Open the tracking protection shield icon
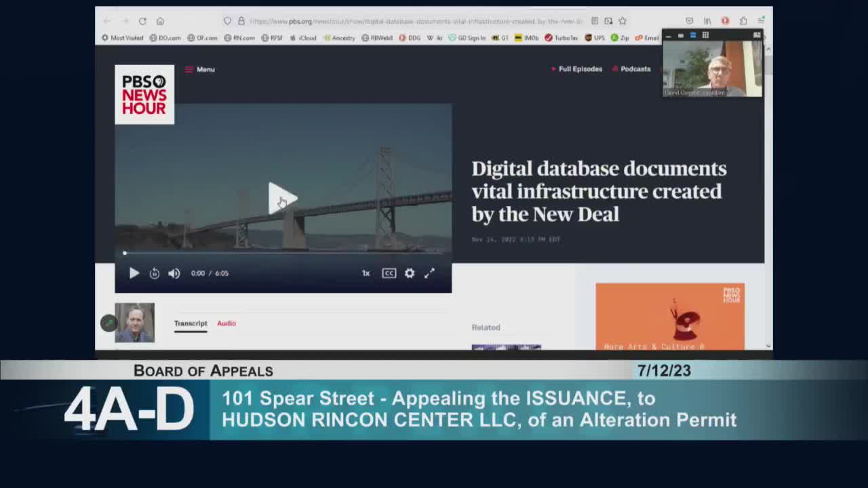The image size is (868, 488). [227, 21]
